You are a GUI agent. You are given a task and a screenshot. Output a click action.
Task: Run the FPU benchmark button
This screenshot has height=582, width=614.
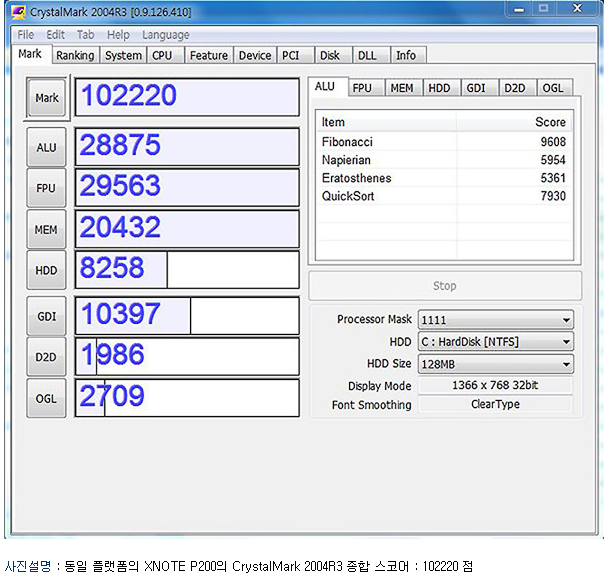coord(46,188)
